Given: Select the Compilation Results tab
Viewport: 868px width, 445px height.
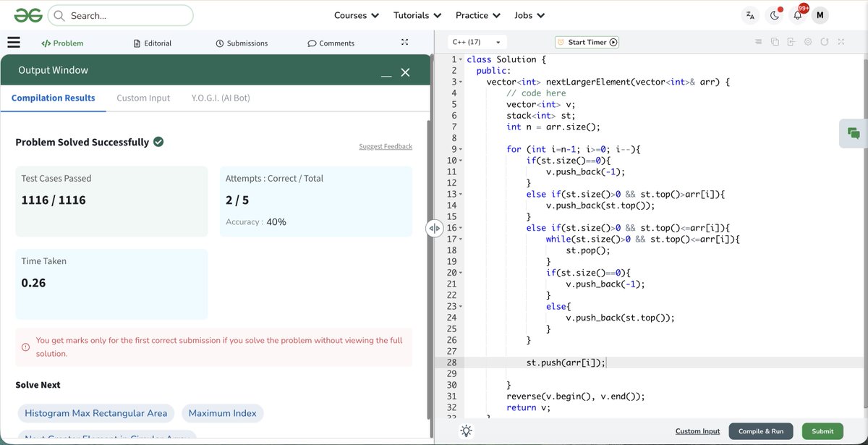Looking at the screenshot, I should point(54,98).
